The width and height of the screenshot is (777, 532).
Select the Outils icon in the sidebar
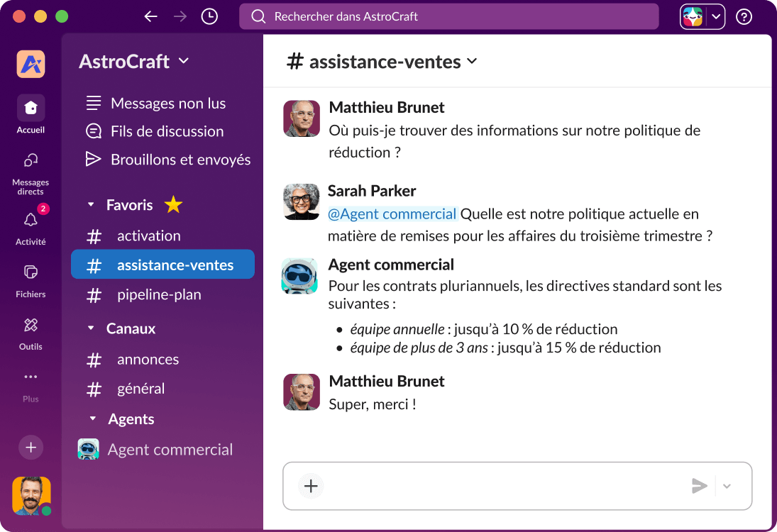(31, 326)
